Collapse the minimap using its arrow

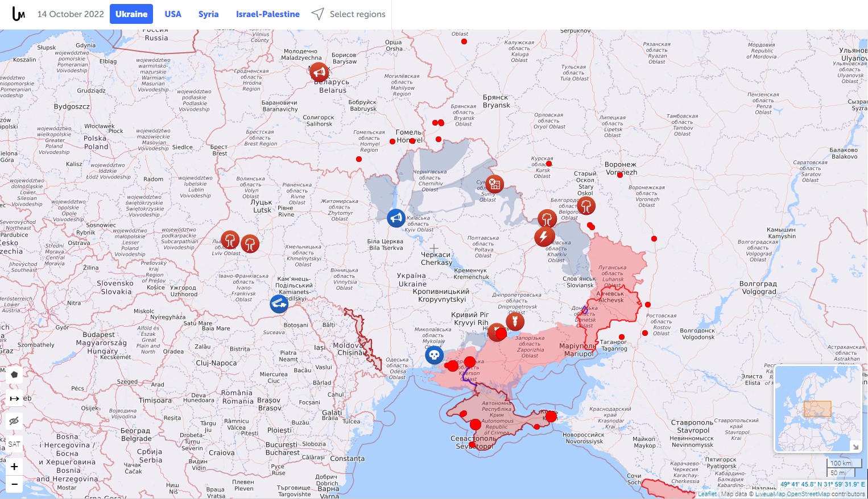(x=855, y=447)
